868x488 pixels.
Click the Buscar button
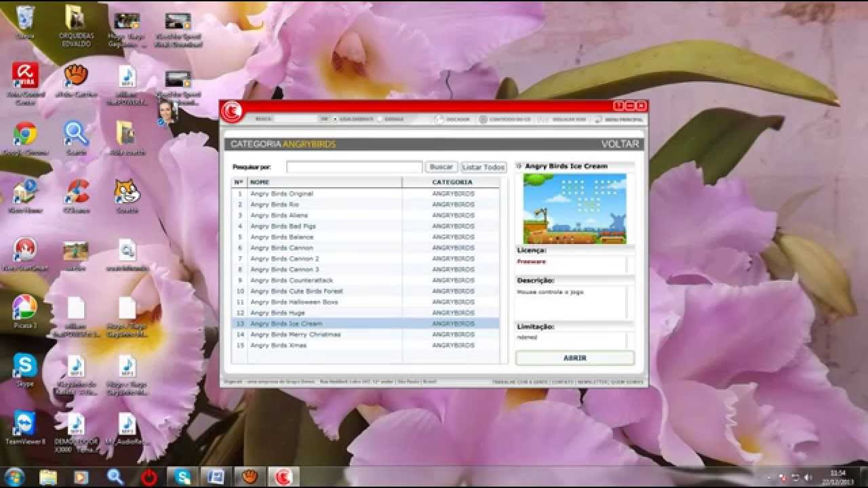441,167
